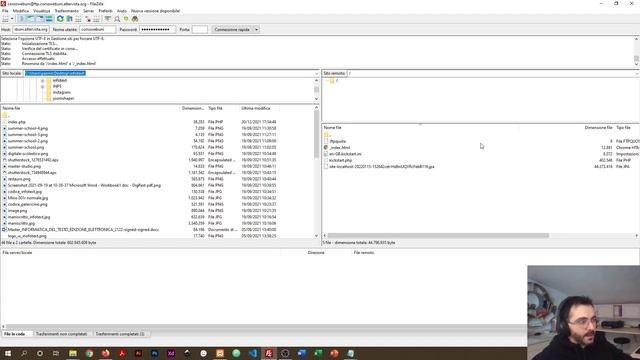Open the Modifica menu
This screenshot has width=640, height=360.
tap(21, 11)
